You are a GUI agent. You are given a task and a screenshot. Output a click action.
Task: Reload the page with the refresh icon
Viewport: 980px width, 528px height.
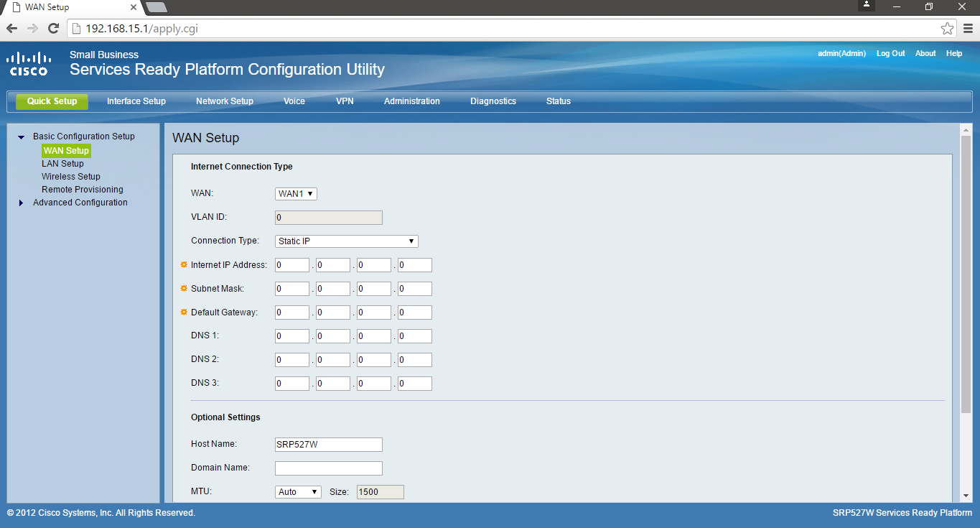[53, 29]
